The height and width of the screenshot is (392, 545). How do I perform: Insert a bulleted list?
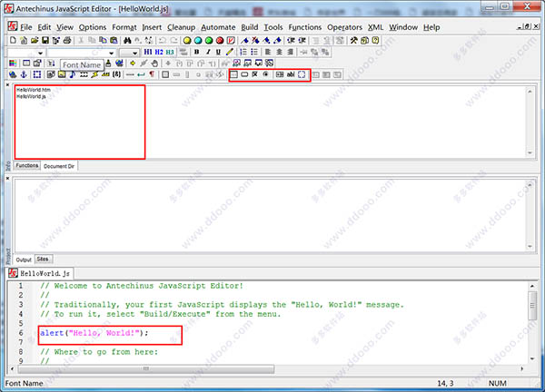tap(254, 52)
